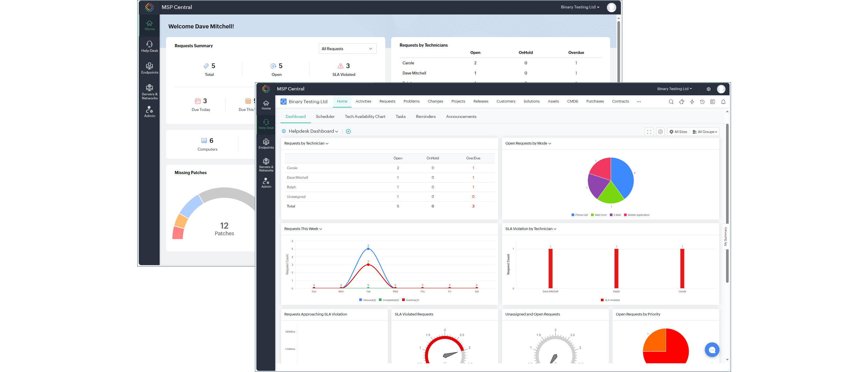The width and height of the screenshot is (868, 372).
Task: Click the All Sites filter button
Action: [x=678, y=132]
